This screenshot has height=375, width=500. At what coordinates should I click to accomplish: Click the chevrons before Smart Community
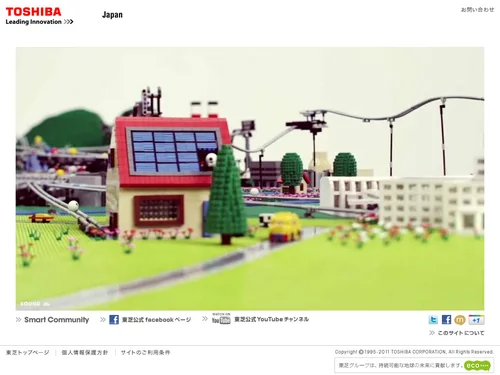click(x=18, y=320)
